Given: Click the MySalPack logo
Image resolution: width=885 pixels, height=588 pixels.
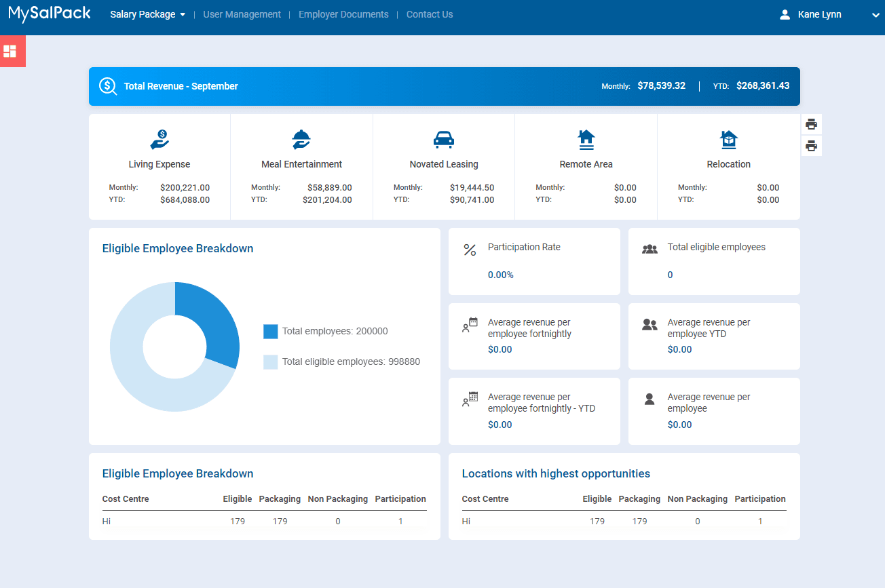Looking at the screenshot, I should [x=50, y=14].
